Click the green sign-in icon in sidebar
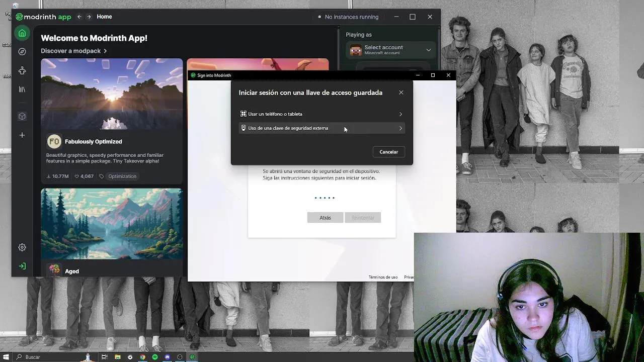 [x=22, y=266]
